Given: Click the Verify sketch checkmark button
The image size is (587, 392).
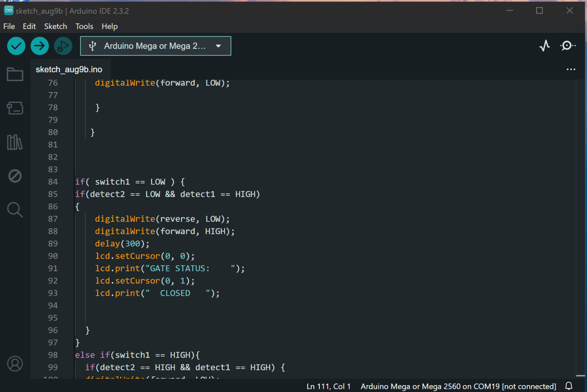Looking at the screenshot, I should point(16,46).
